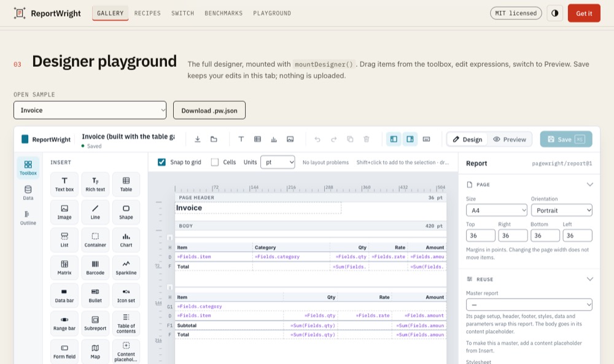This screenshot has width=614, height=364.
Task: Insert a Line item
Action: pyautogui.click(x=95, y=212)
